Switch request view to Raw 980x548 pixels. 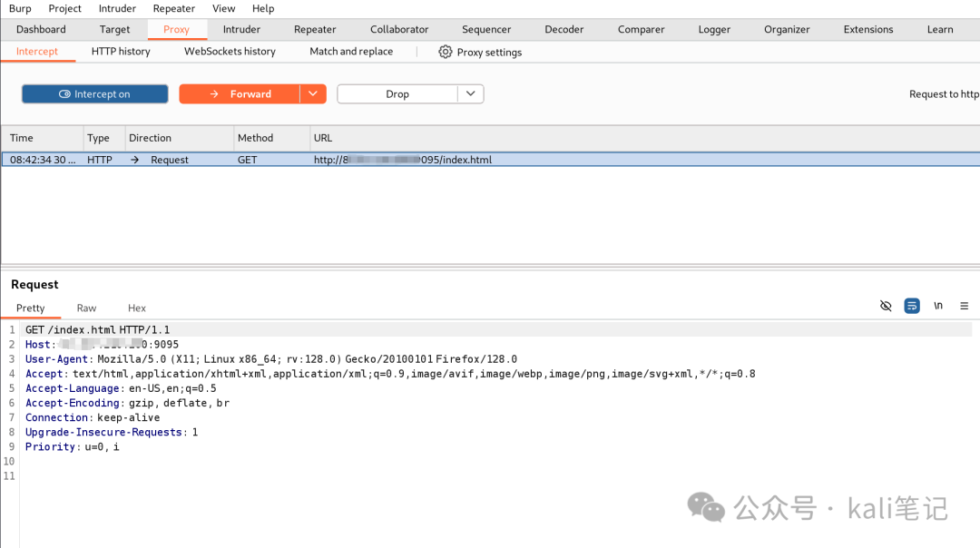pos(86,308)
